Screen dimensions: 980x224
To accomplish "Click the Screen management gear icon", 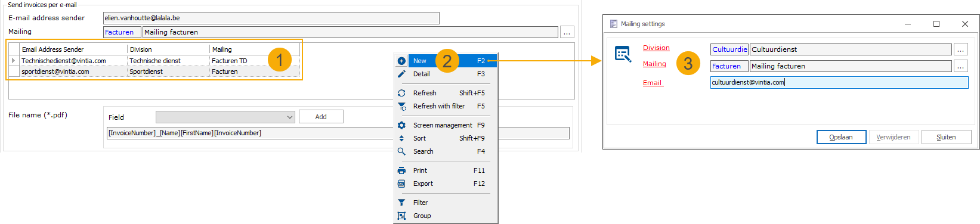I will pyautogui.click(x=401, y=125).
